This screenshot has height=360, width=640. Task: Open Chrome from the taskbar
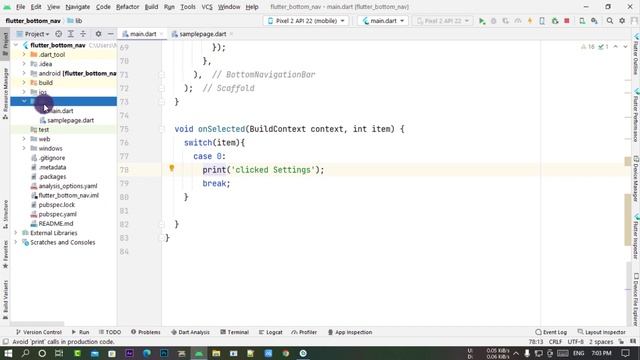pyautogui.click(x=285, y=353)
